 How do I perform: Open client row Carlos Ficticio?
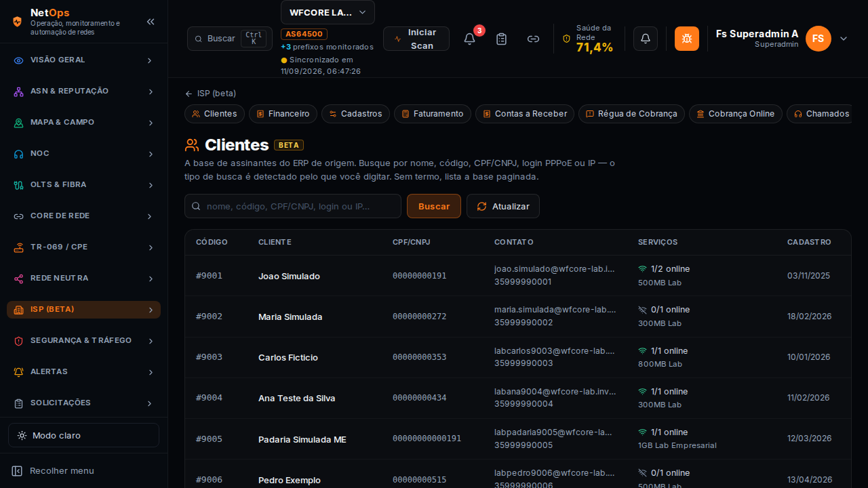tap(518, 357)
